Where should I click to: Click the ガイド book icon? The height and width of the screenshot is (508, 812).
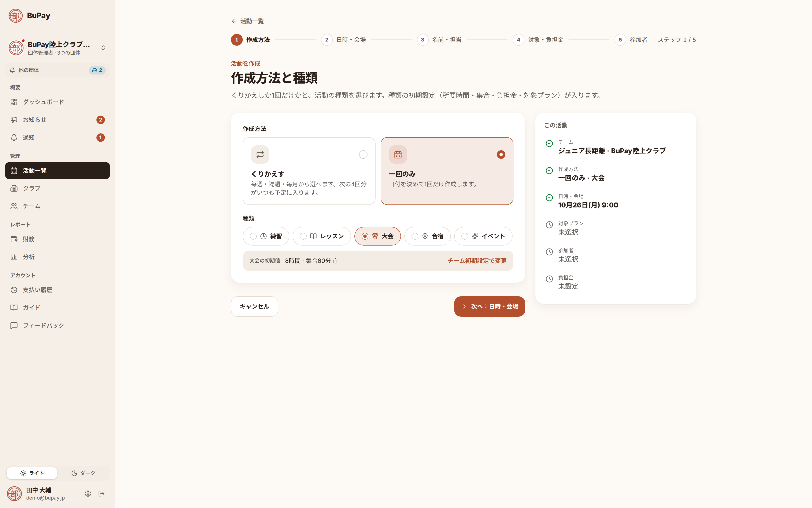coord(14,308)
